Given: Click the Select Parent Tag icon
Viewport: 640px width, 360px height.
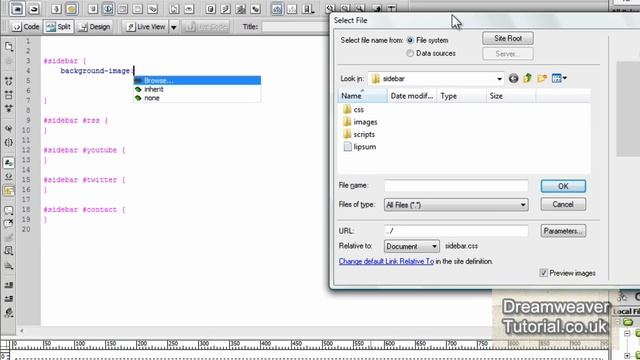Looking at the screenshot, I should (9, 129).
